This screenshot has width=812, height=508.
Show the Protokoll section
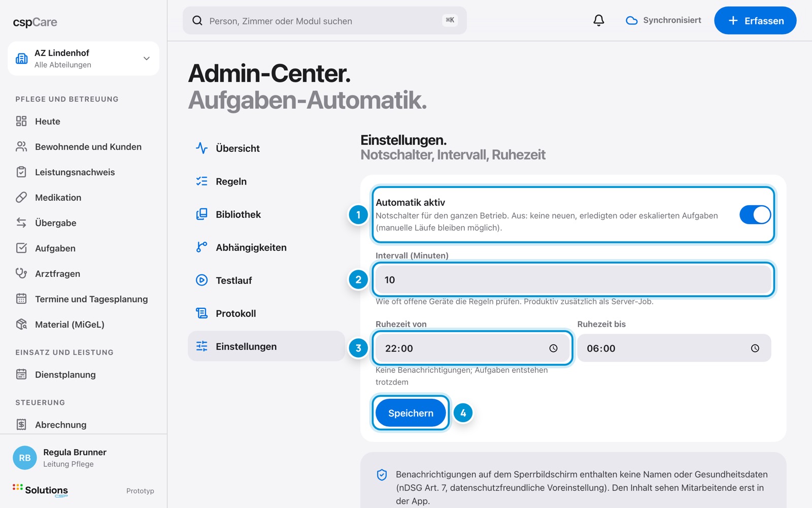coord(266,313)
